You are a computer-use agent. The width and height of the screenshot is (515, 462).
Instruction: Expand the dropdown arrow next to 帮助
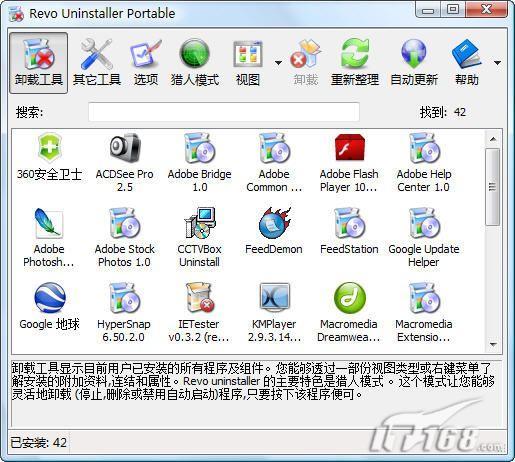point(497,62)
